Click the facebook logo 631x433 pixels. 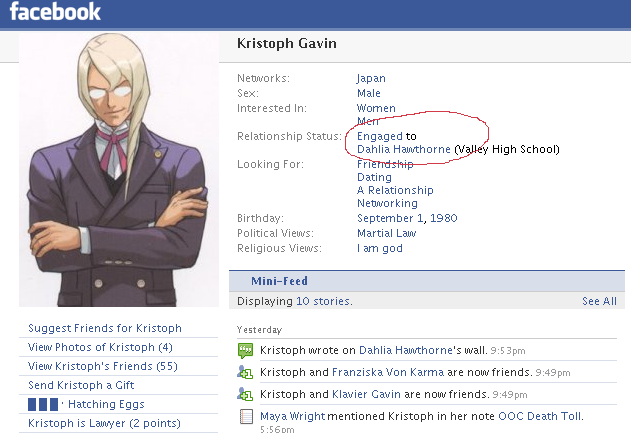coord(55,12)
